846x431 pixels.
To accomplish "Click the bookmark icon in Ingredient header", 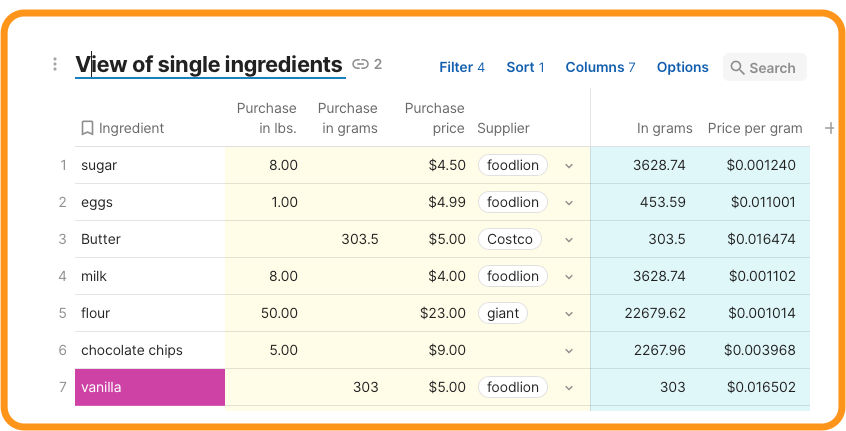I will (87, 128).
